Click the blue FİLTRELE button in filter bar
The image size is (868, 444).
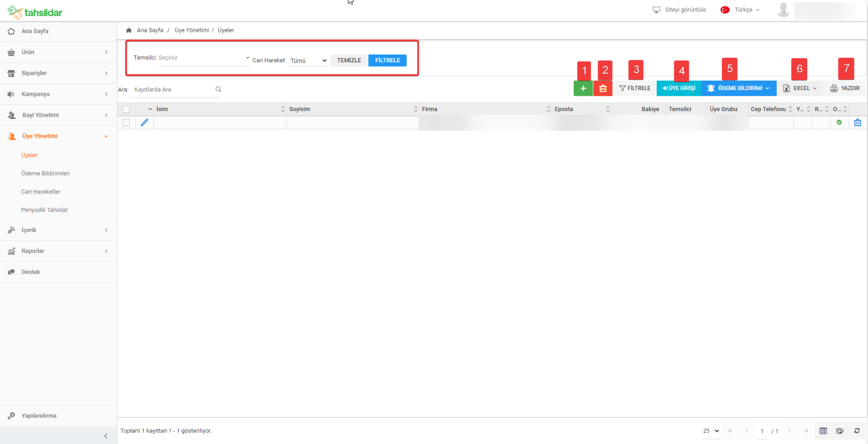coord(388,60)
